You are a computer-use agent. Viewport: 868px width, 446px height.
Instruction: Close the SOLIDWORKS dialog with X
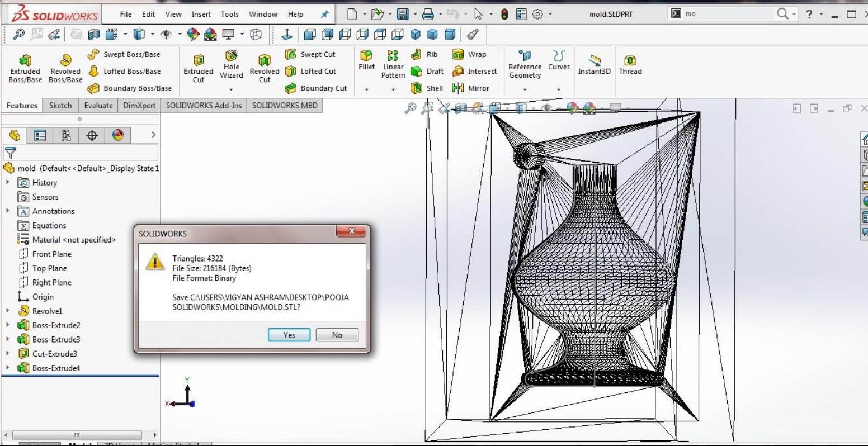click(x=352, y=231)
